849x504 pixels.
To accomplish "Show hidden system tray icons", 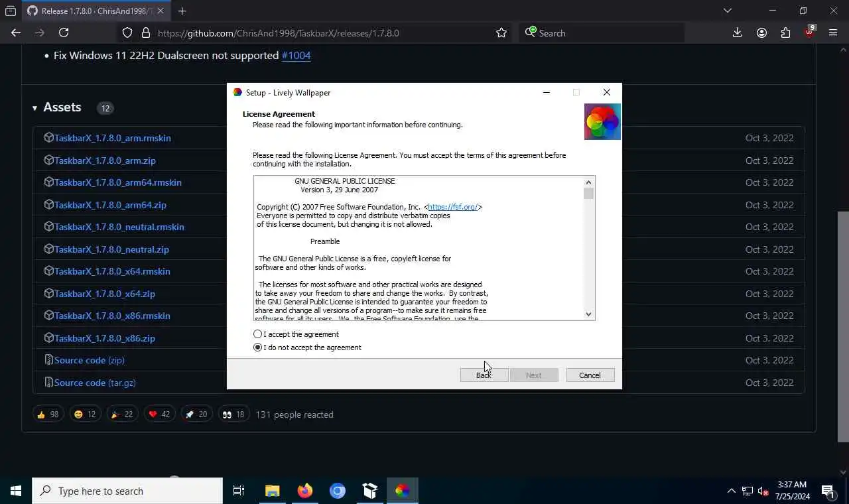I will (731, 491).
